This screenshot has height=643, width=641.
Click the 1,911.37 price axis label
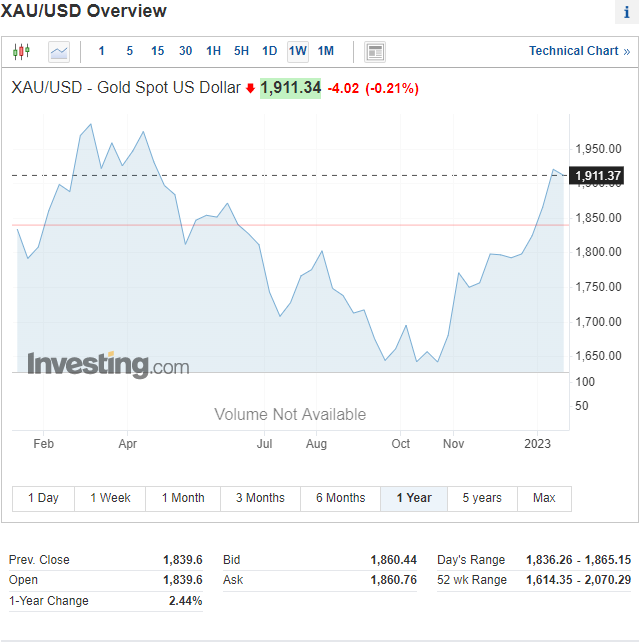tap(599, 176)
